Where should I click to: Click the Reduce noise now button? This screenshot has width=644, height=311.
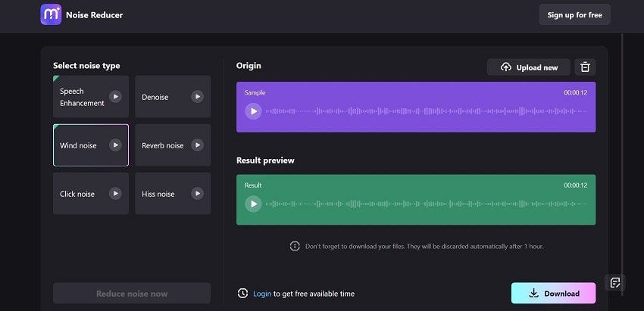(x=132, y=294)
